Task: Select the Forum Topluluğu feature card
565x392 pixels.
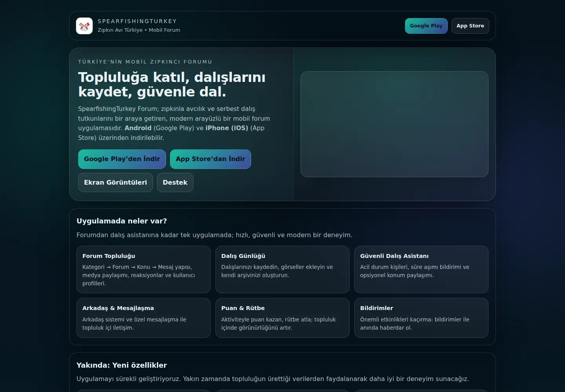Action: 144,270
